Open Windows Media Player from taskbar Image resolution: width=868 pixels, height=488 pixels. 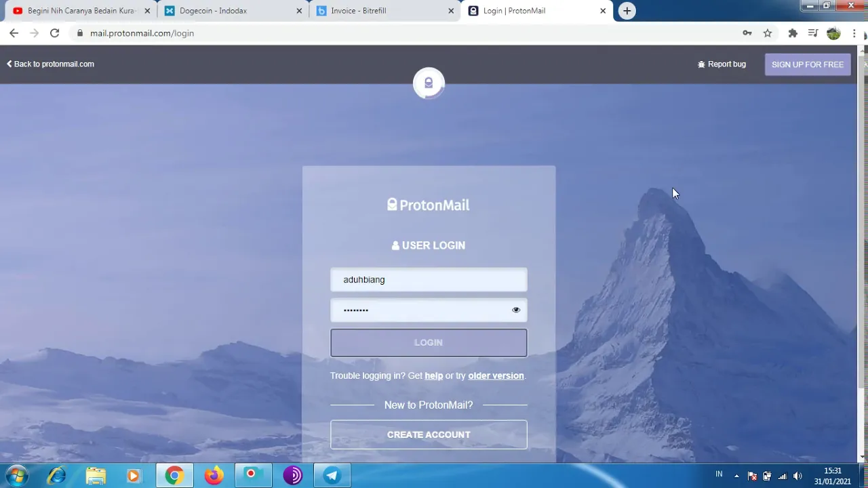134,476
